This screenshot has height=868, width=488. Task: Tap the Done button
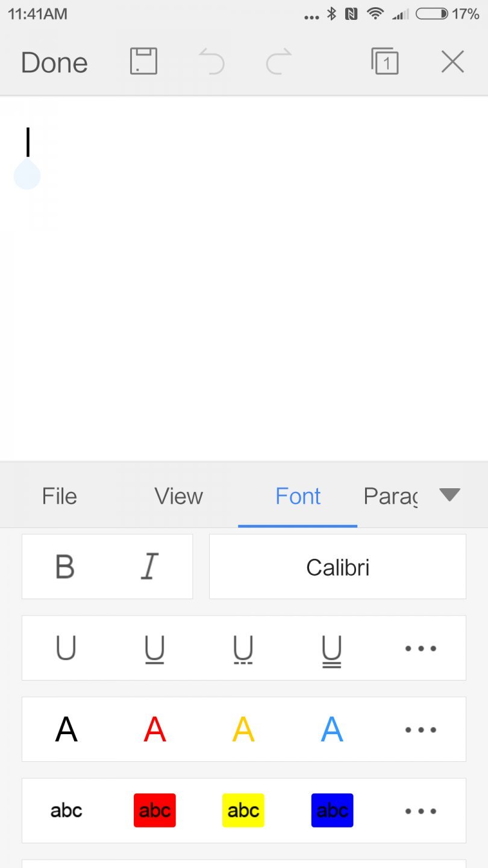(54, 63)
